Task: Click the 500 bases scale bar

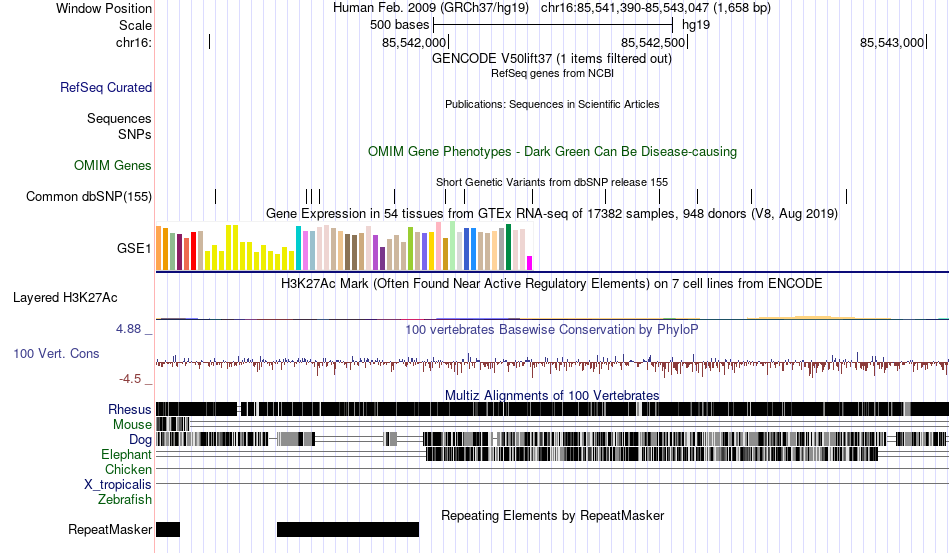Action: (x=553, y=25)
